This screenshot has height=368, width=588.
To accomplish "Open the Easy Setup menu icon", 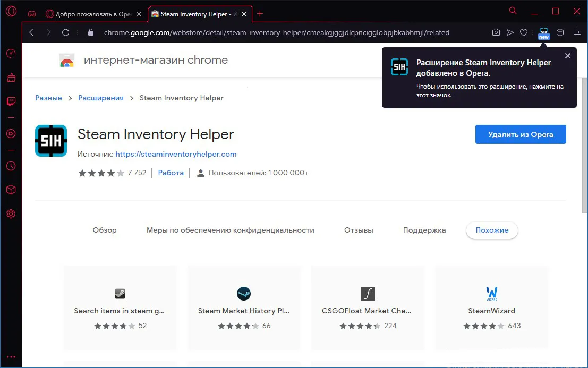I will click(x=577, y=32).
